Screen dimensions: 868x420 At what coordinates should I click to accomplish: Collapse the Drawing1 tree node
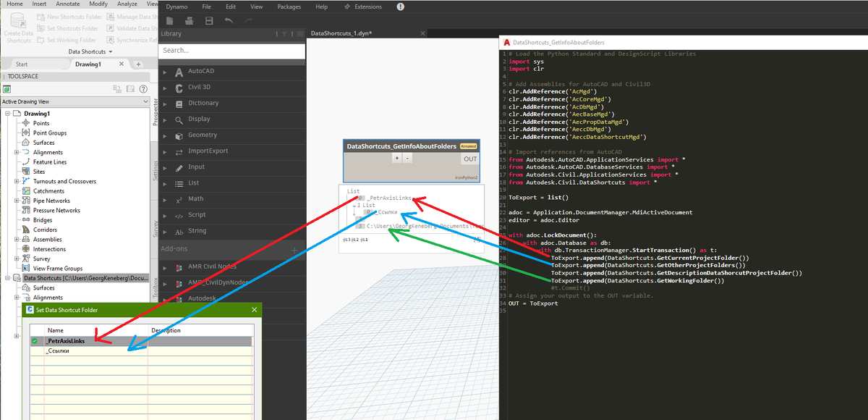[x=7, y=114]
